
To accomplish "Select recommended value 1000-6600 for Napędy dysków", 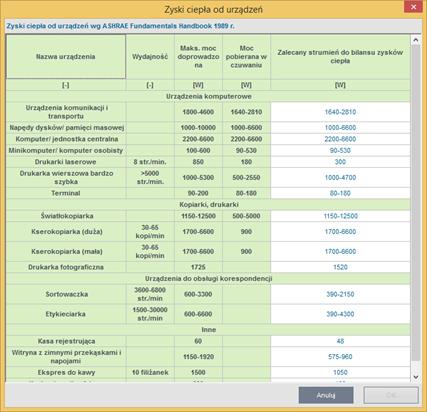I will click(x=340, y=128).
